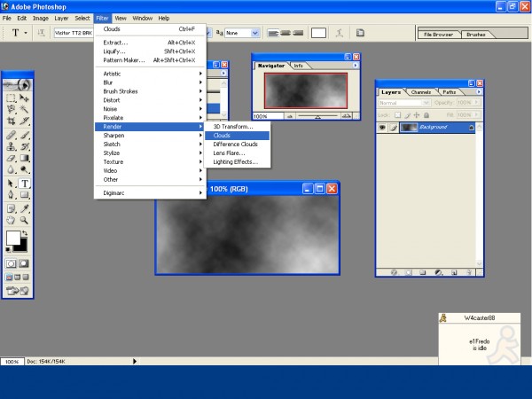The image size is (532, 399).
Task: Reset default foreground and background colors
Action: pyautogui.click(x=8, y=250)
